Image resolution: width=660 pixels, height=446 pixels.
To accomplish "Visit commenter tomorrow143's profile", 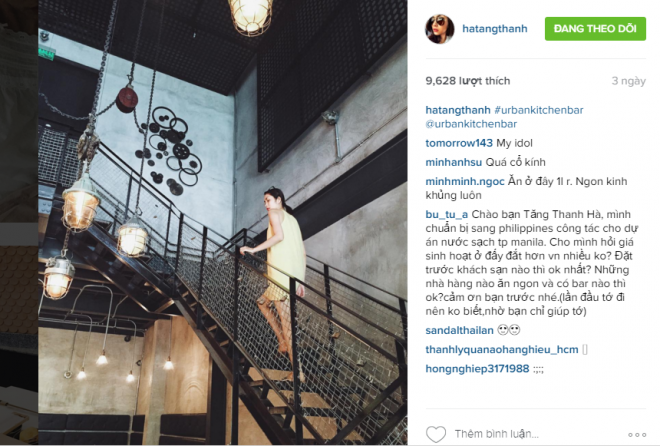I will 459,143.
